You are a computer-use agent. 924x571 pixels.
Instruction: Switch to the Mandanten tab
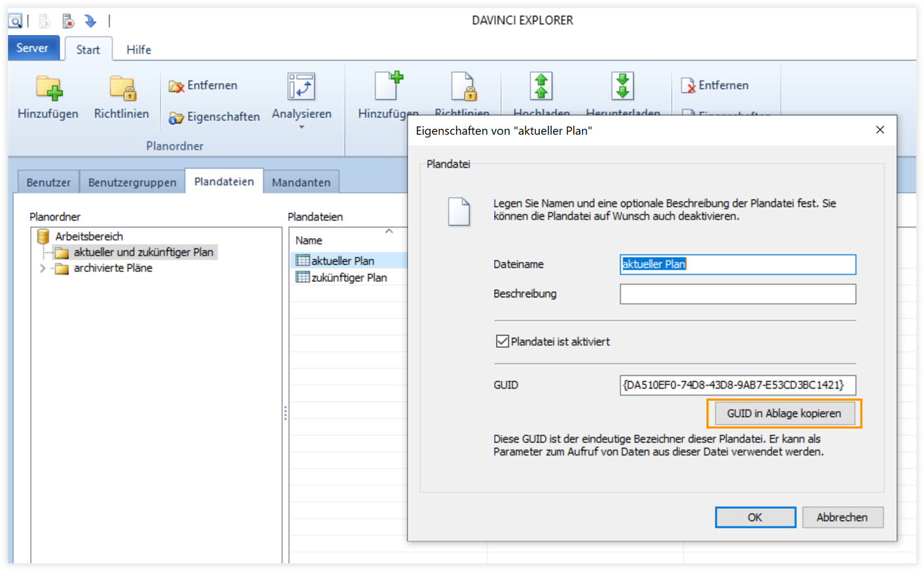tap(301, 182)
